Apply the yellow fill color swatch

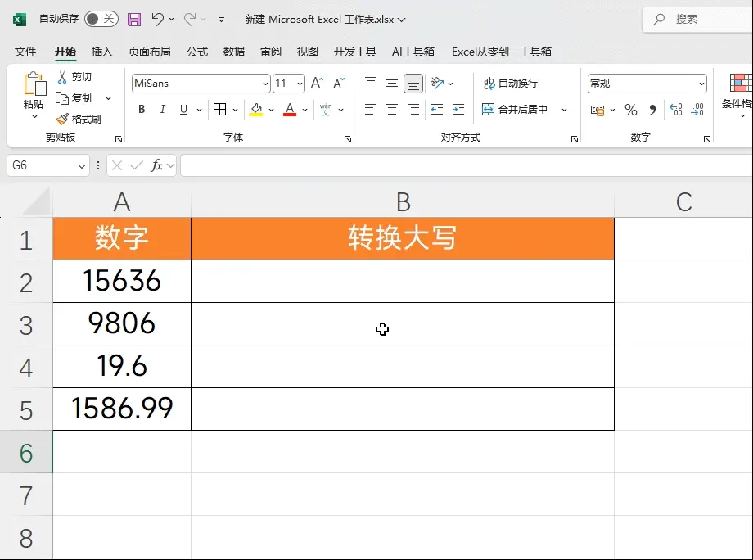256,110
